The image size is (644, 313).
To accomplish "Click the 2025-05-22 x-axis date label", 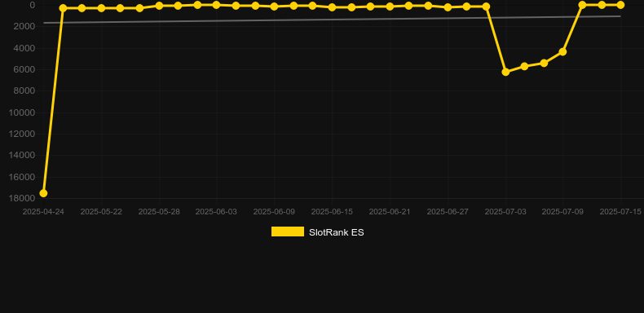I will pyautogui.click(x=101, y=212).
